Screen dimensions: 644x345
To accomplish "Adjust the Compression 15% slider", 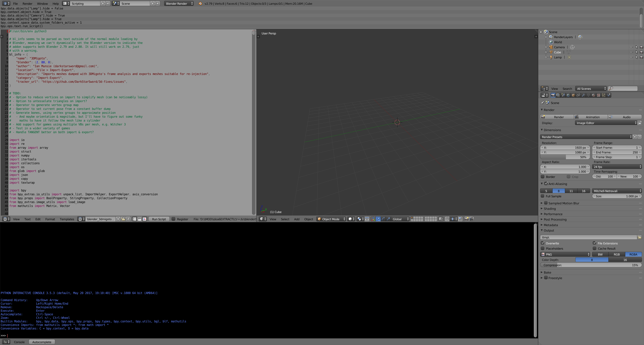I will [x=591, y=265].
